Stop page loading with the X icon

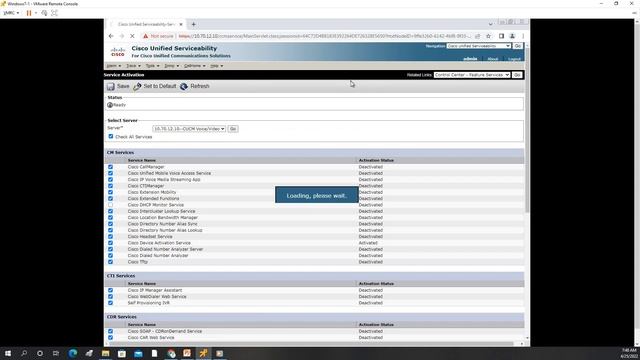(x=132, y=36)
